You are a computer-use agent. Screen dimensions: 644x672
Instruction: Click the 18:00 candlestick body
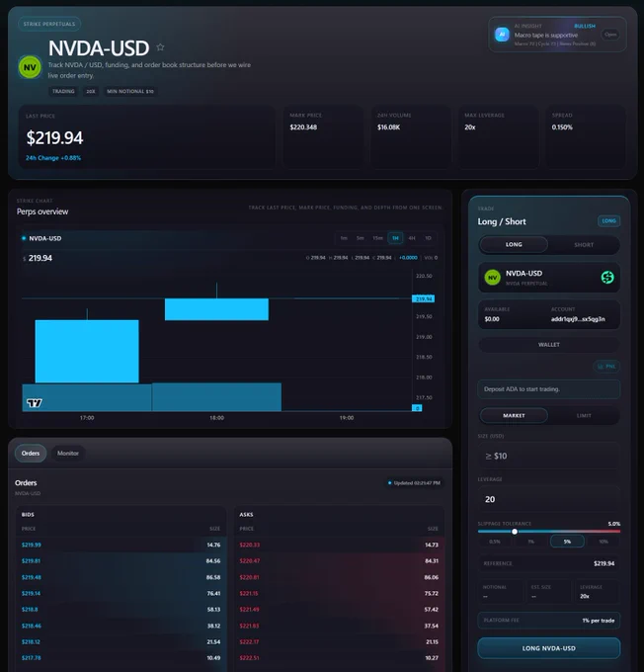click(x=217, y=309)
